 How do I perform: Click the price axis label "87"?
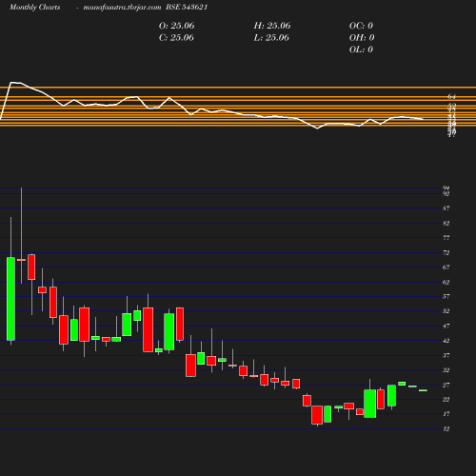pos(446,208)
